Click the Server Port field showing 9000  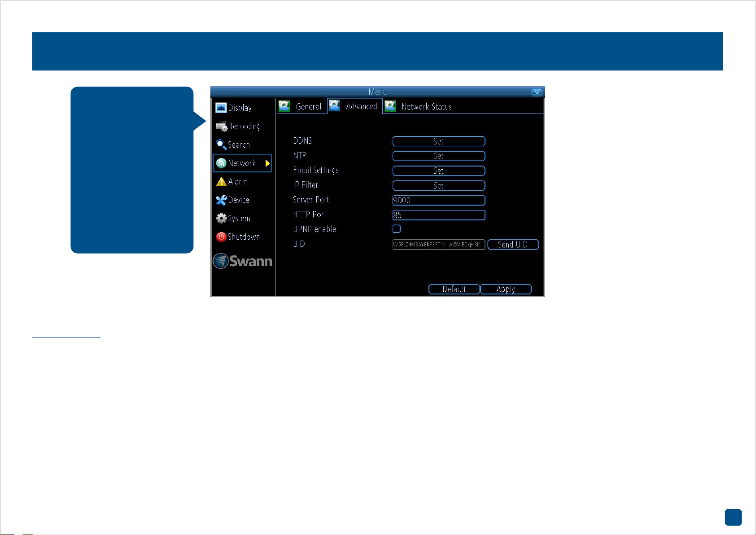coord(439,200)
